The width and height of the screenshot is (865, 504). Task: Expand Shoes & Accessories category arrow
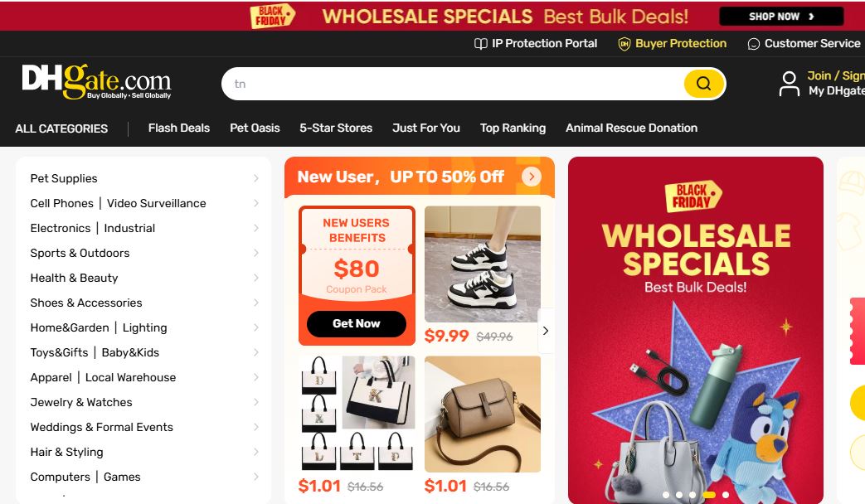pos(256,303)
